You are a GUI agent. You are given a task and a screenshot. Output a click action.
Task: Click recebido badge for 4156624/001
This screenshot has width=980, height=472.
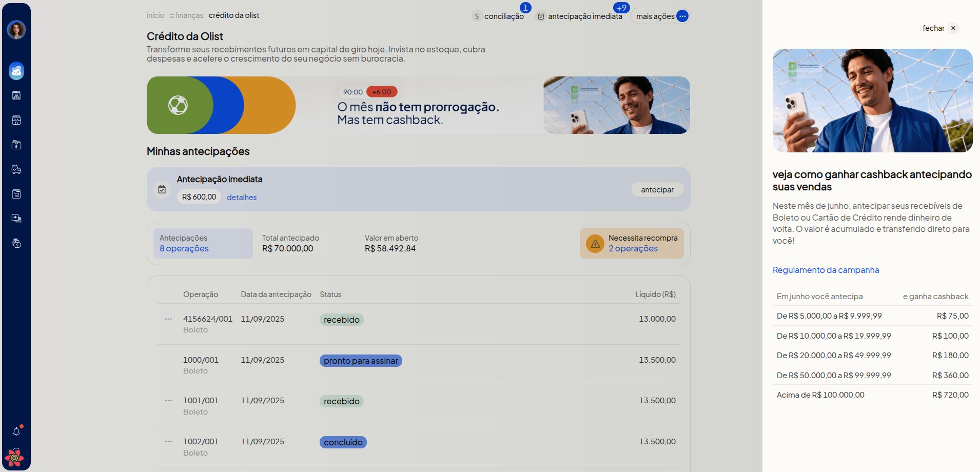342,320
